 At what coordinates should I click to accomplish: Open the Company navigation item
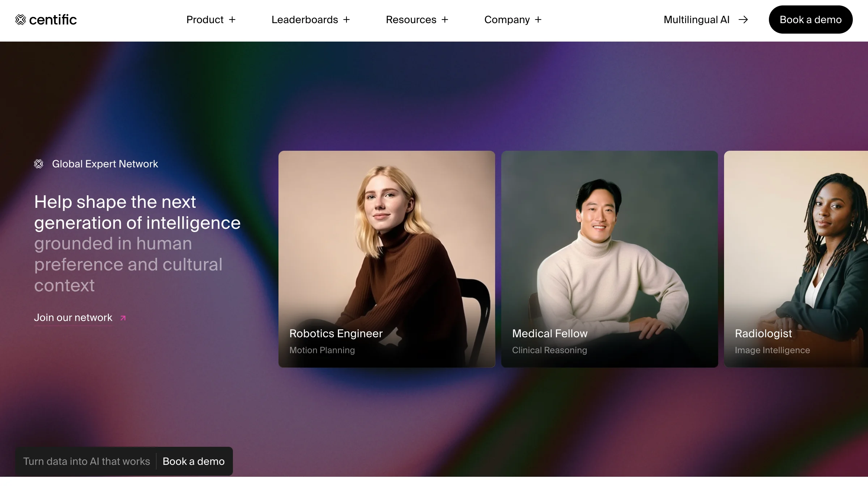coord(507,20)
